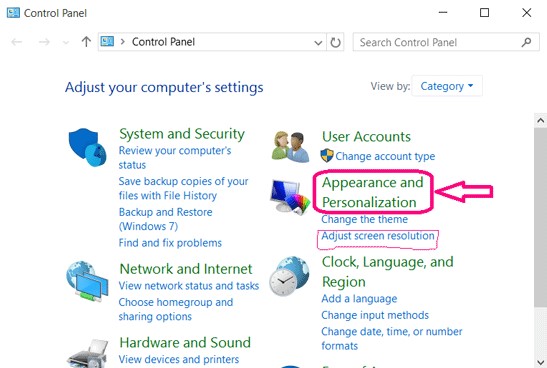Open Appearance and Personalization category
Viewport: 547px width, 368px height.
[x=373, y=192]
